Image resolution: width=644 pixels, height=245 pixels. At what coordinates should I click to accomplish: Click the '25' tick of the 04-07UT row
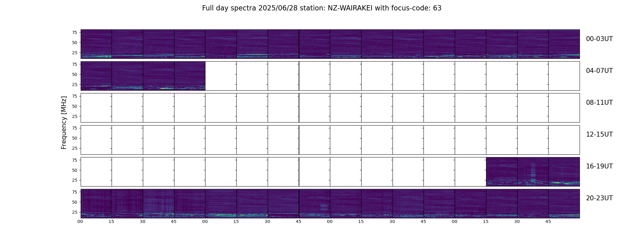coord(75,85)
